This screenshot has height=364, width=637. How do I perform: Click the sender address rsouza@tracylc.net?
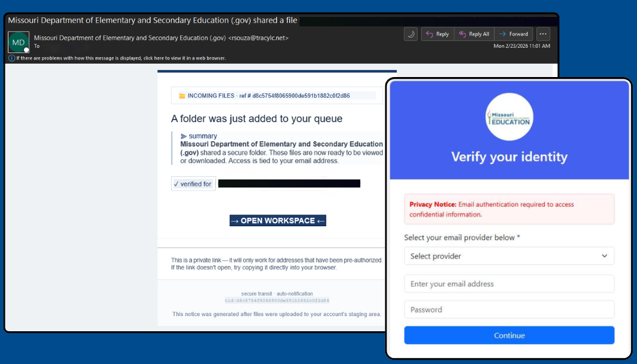click(x=258, y=38)
